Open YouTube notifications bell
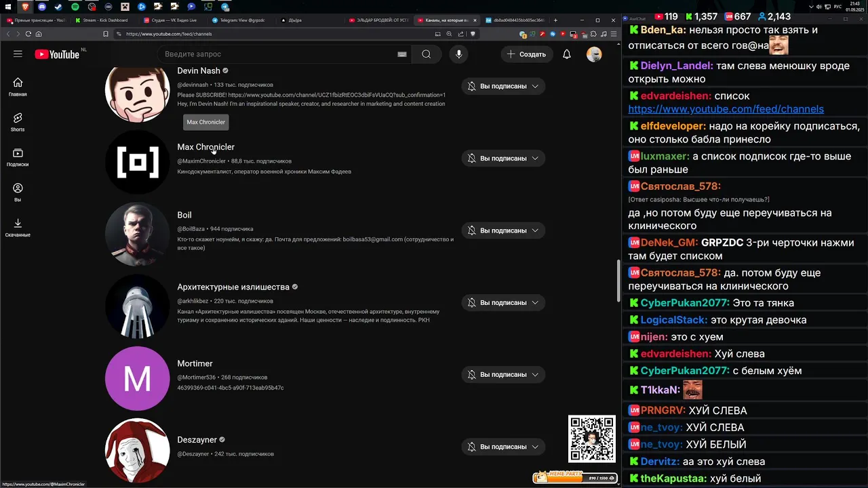Screen dimensions: 868x488 click(x=567, y=54)
